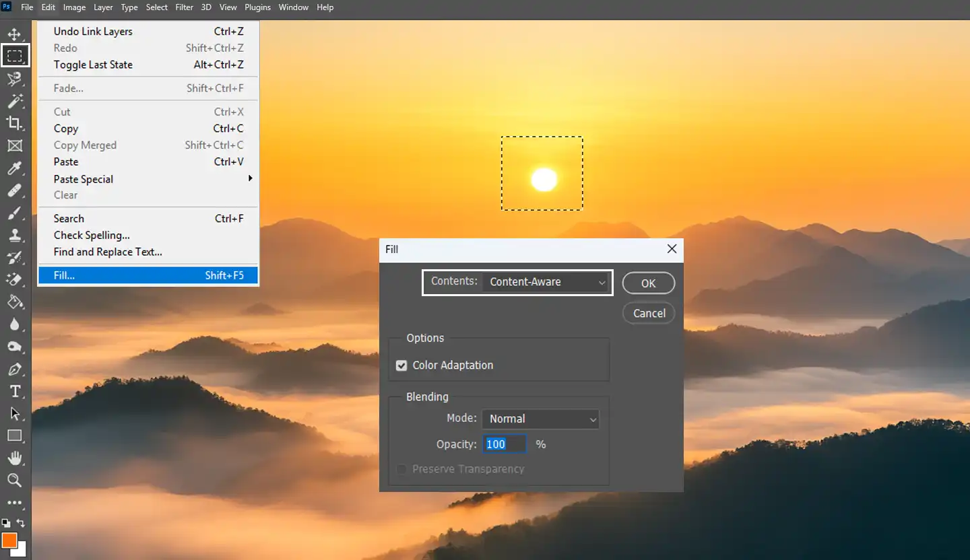Select the Crop tool

(14, 123)
